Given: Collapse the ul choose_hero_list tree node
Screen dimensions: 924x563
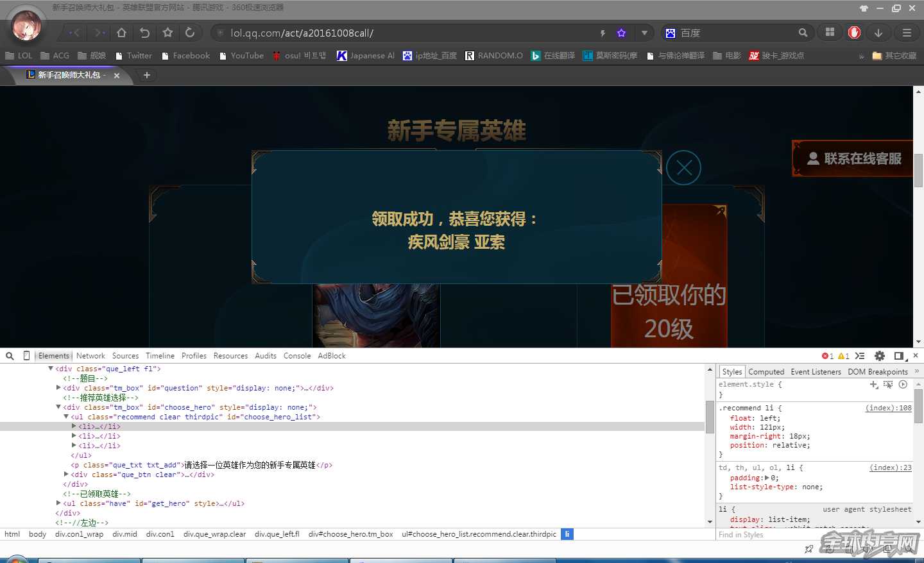Looking at the screenshot, I should (66, 417).
